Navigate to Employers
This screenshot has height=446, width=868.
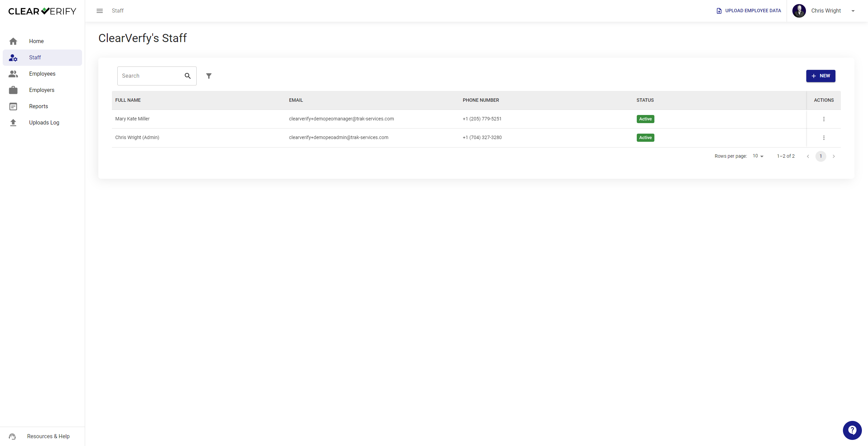pyautogui.click(x=42, y=90)
